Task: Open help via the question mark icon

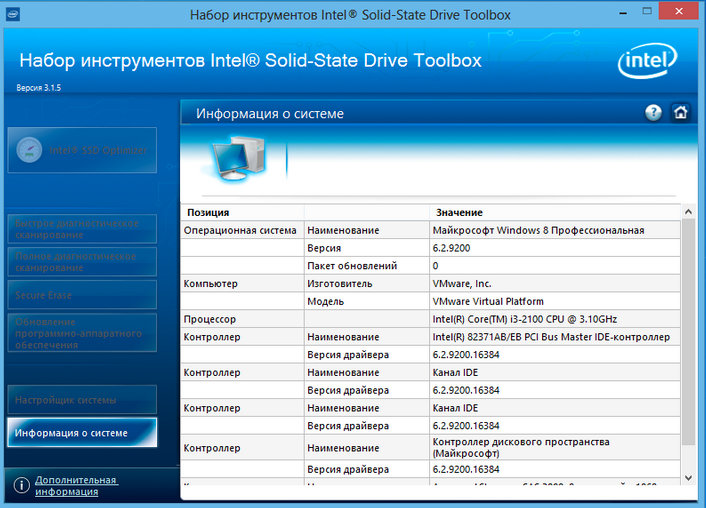Action: (x=653, y=112)
